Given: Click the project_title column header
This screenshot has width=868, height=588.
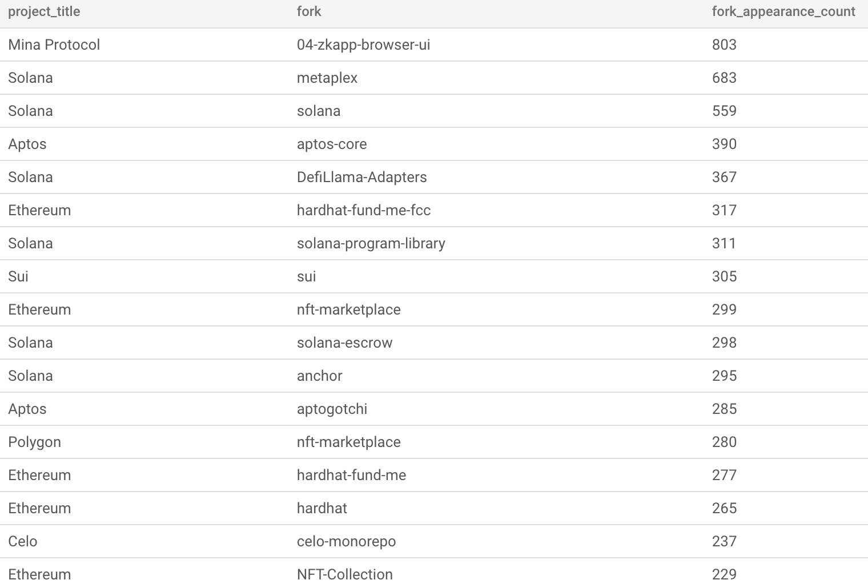Looking at the screenshot, I should 44,11.
